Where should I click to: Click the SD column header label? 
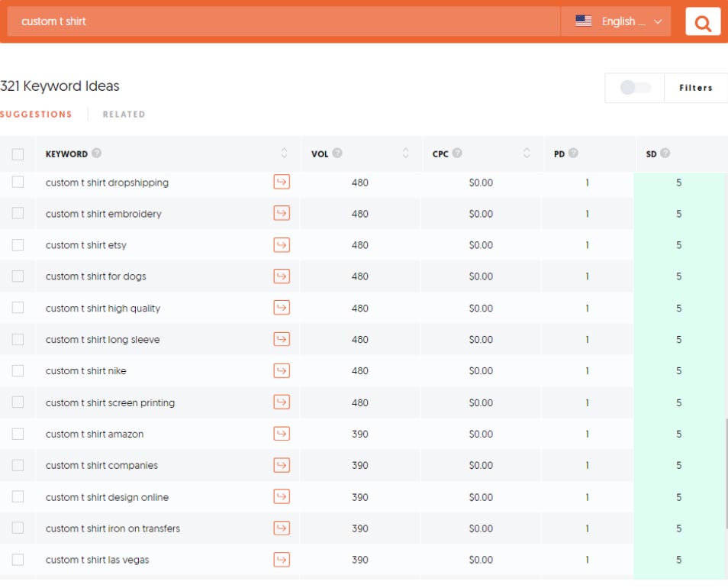click(651, 153)
